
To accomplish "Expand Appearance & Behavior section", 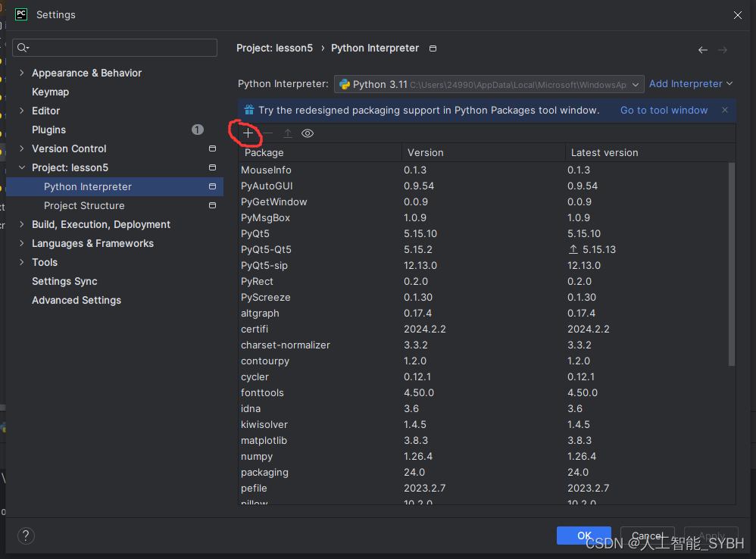I will tap(22, 73).
